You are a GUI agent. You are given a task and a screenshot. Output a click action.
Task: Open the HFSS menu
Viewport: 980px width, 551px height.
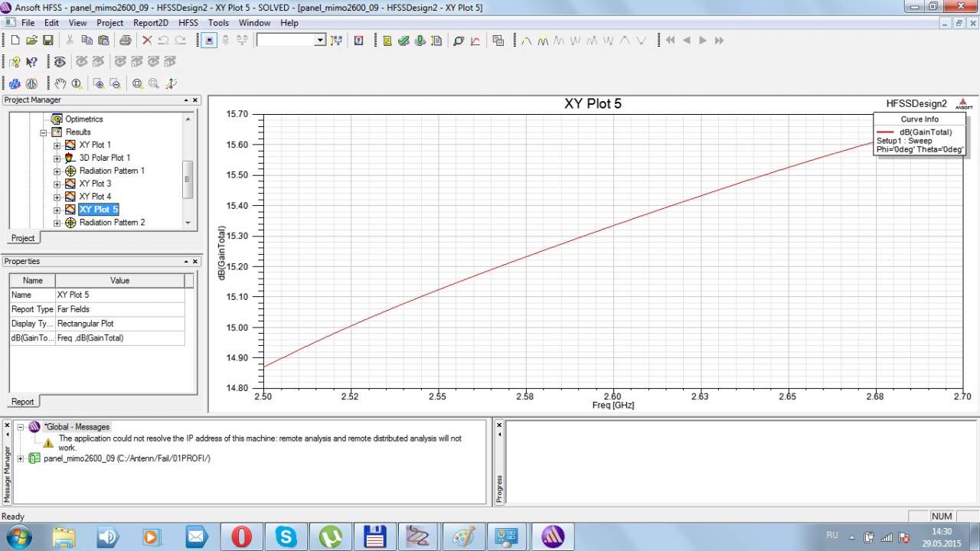pos(188,23)
